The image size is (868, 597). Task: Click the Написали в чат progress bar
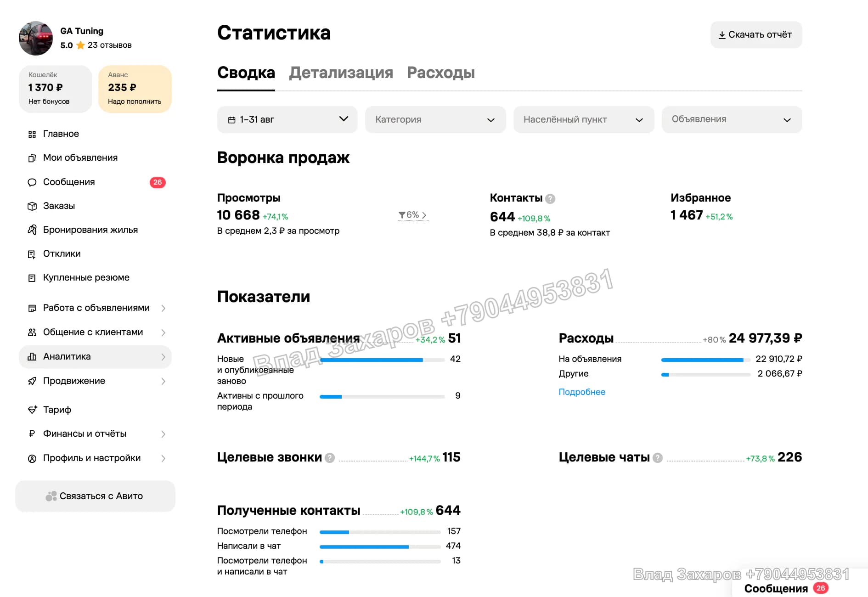tap(380, 547)
